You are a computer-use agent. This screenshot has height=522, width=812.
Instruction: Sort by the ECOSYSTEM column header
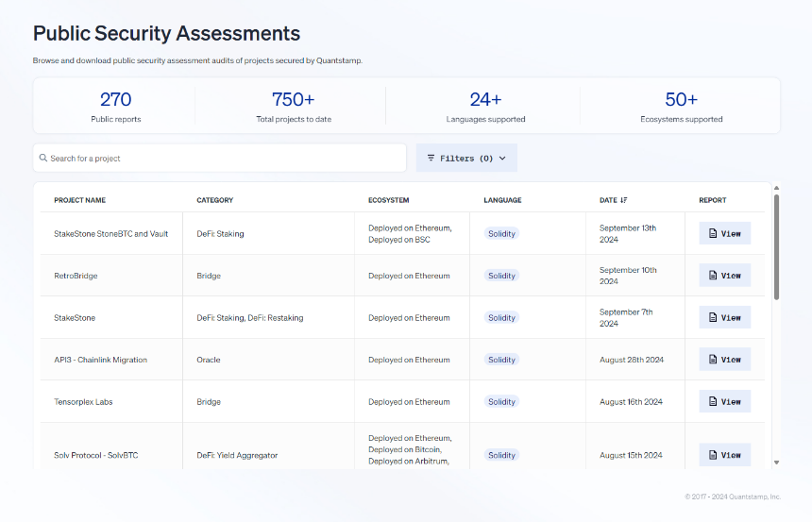tap(388, 200)
